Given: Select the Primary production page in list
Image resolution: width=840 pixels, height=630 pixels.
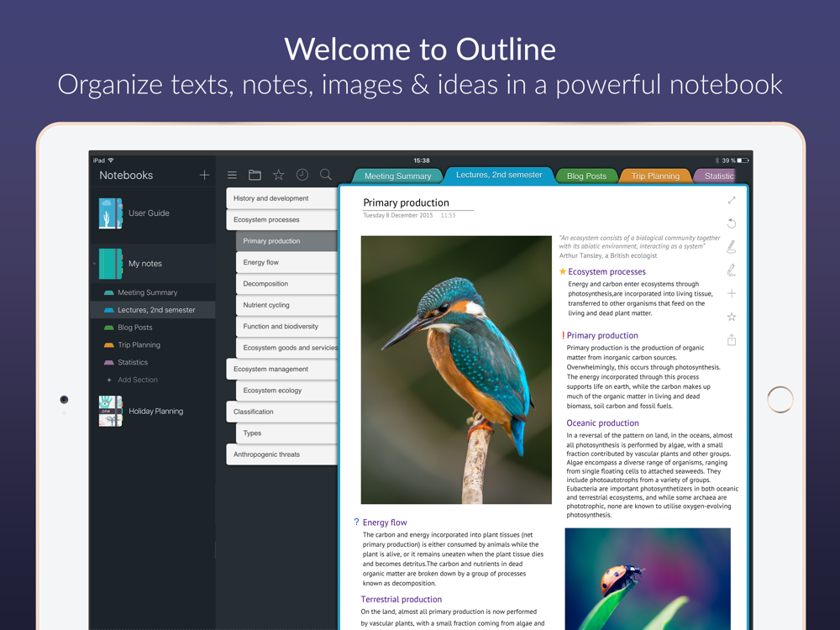Looking at the screenshot, I should (286, 241).
